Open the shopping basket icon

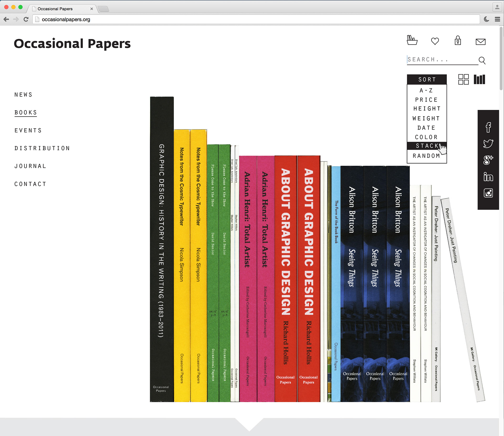[412, 40]
